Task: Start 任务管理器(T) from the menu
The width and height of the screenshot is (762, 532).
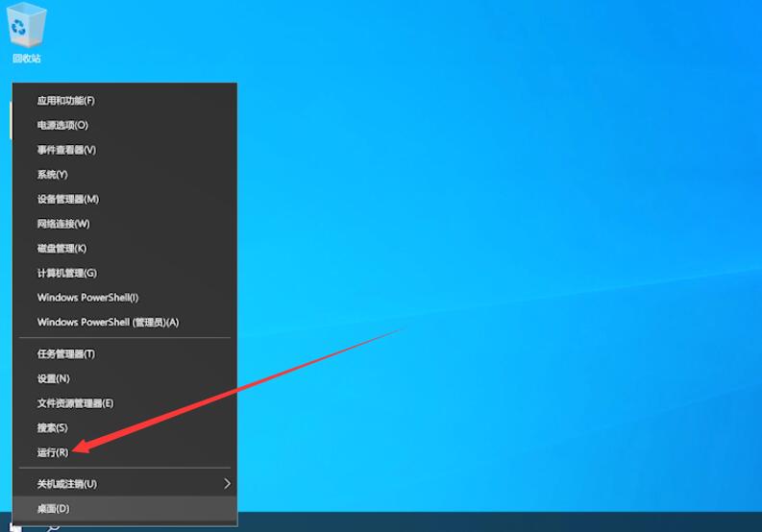Action: coord(125,354)
